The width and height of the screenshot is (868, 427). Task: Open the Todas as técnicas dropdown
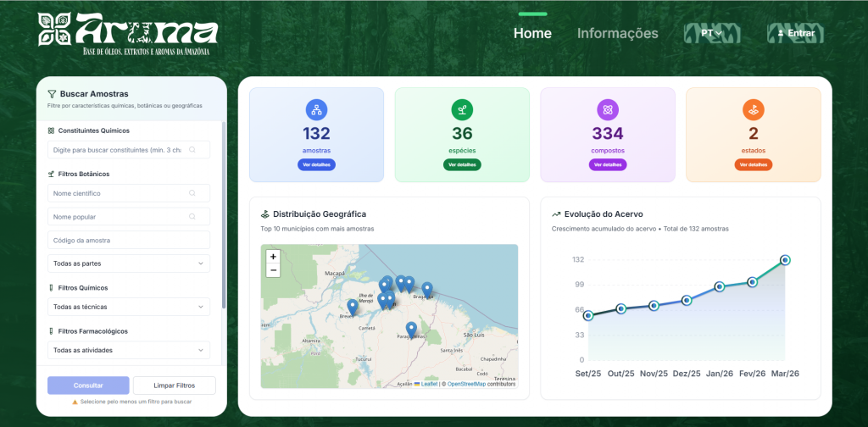(x=129, y=307)
